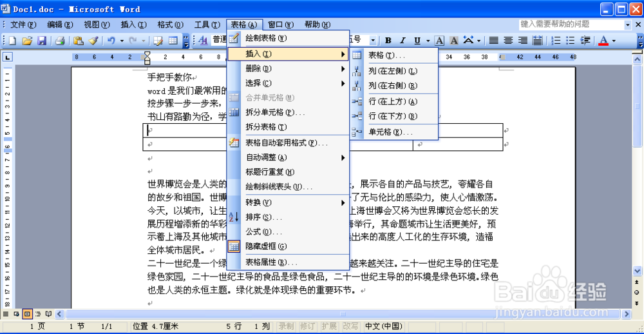Select the Format Painter brush icon
This screenshot has width=644, height=334.
point(93,41)
